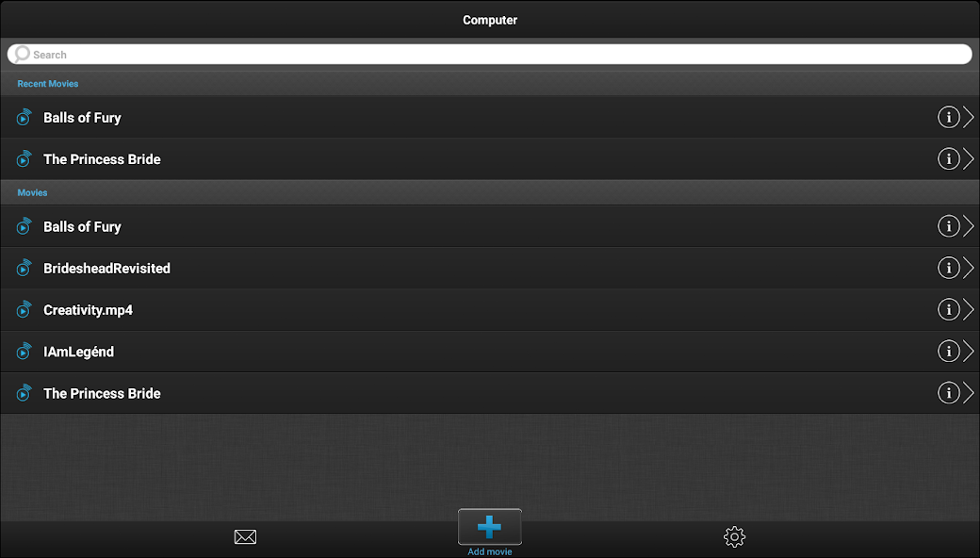Click info icon for IAmLegénd
This screenshot has width=980, height=558.
pyautogui.click(x=948, y=352)
